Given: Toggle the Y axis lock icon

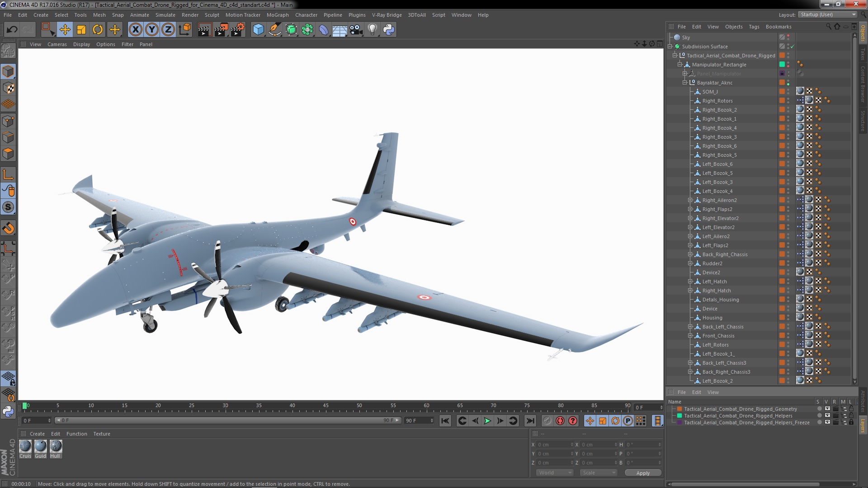Looking at the screenshot, I should click(152, 30).
